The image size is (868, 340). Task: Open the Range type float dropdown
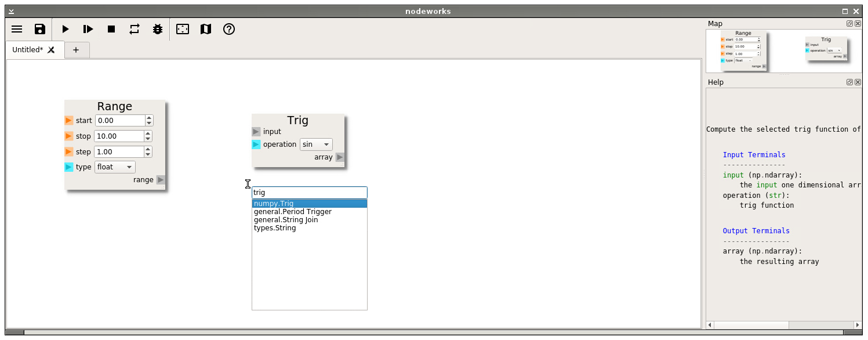(115, 167)
